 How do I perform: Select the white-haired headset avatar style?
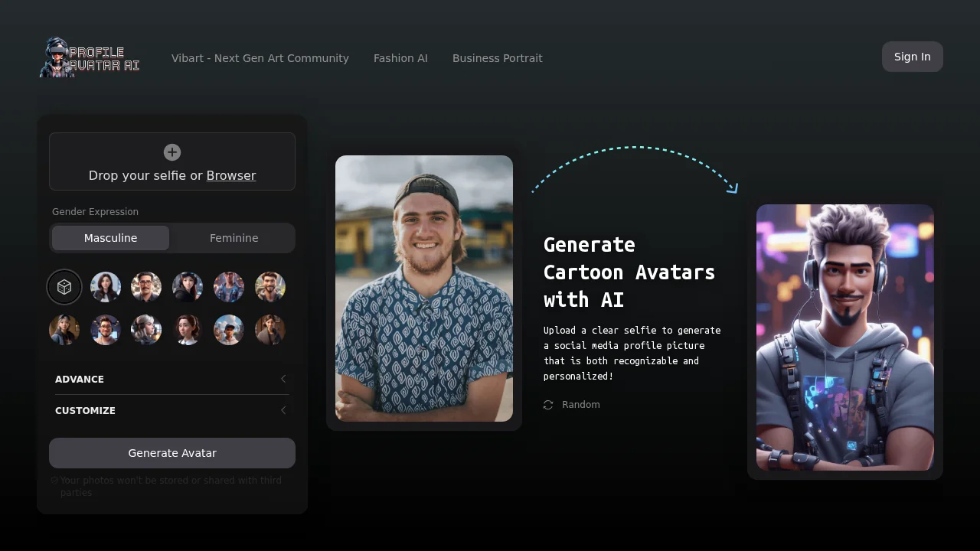[146, 330]
